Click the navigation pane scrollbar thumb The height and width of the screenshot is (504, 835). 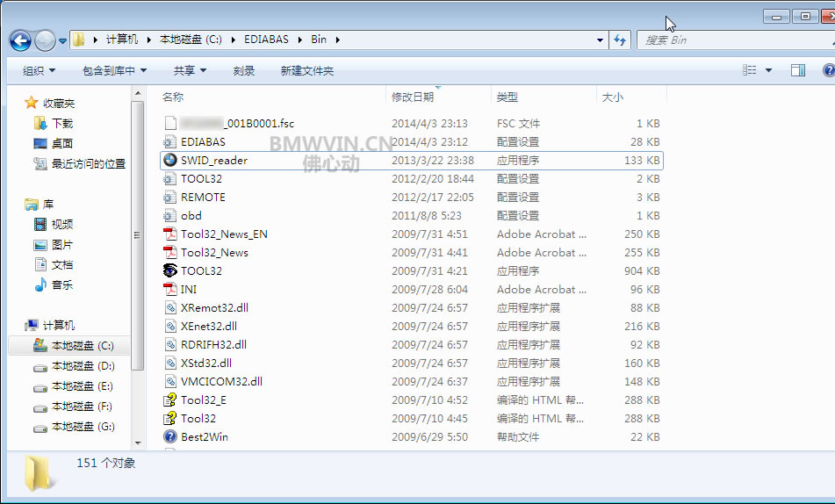tap(138, 235)
